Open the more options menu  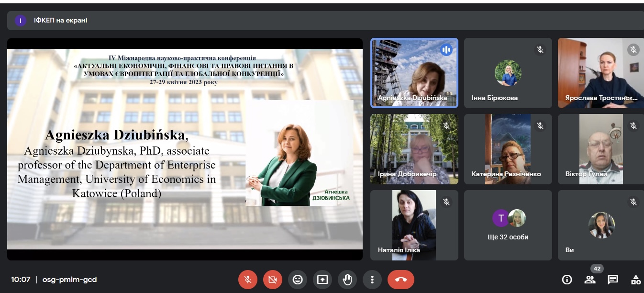pyautogui.click(x=372, y=280)
